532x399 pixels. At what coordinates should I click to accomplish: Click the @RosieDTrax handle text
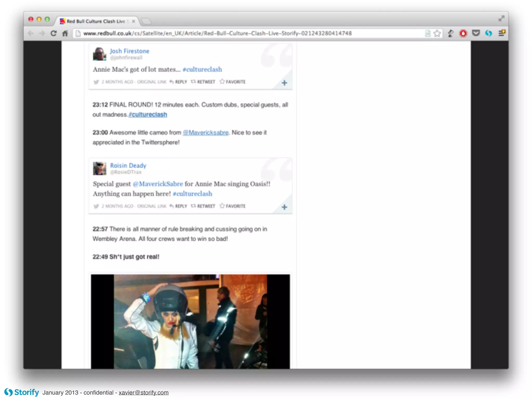coord(126,172)
